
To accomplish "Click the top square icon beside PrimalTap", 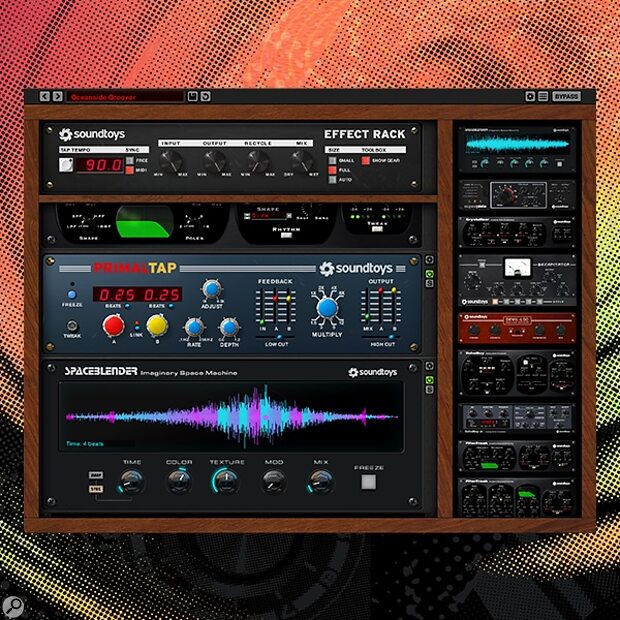I will (x=429, y=260).
